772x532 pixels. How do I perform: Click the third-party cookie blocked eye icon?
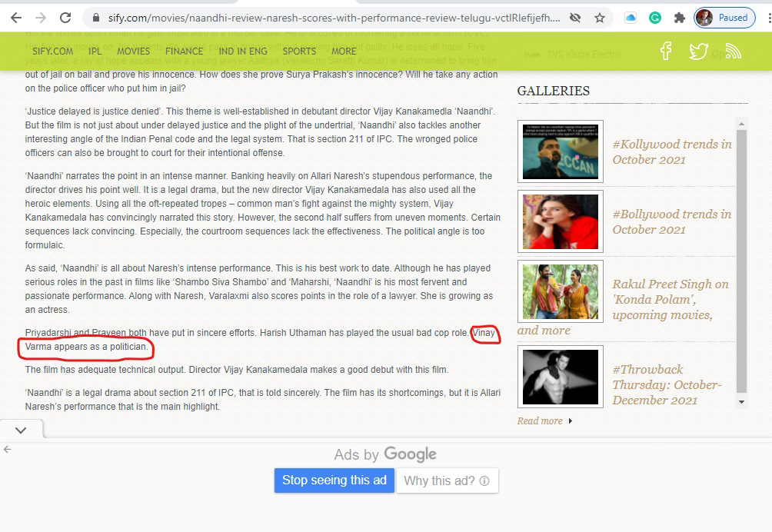574,18
